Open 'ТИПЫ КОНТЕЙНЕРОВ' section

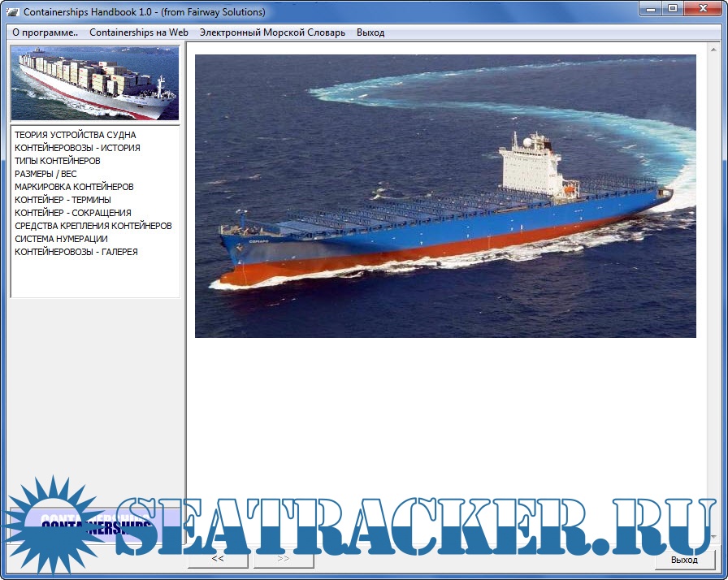[58, 161]
